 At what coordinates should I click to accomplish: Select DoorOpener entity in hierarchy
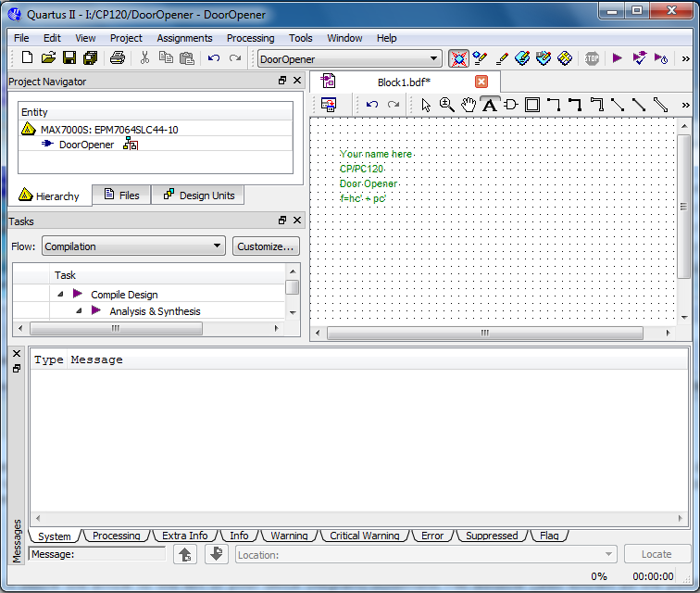pyautogui.click(x=86, y=145)
